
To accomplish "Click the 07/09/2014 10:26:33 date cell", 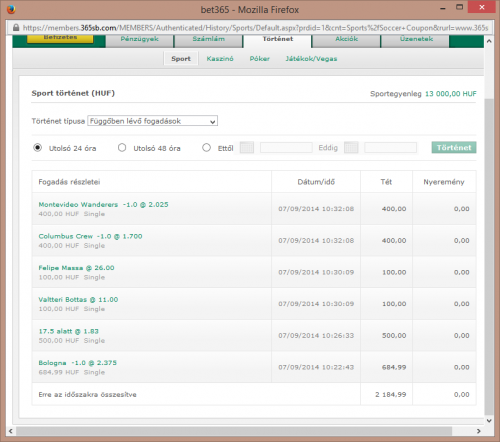I will point(316,335).
